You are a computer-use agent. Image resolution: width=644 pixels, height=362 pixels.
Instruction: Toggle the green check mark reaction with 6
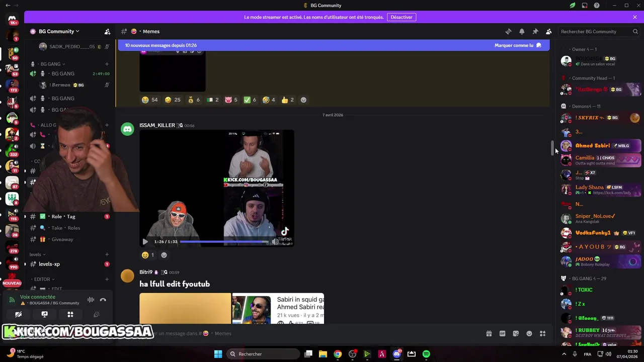click(x=250, y=100)
